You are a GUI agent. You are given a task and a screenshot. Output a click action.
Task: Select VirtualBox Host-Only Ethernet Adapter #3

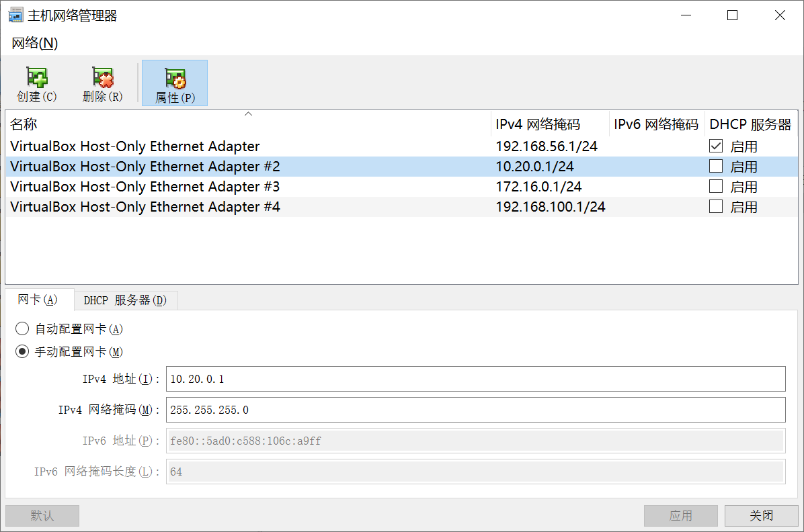click(401, 187)
